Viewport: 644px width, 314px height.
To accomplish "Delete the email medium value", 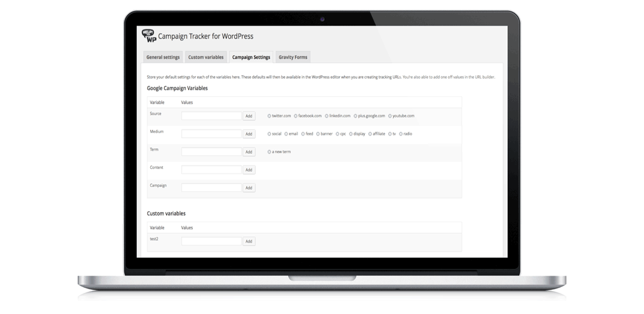I will 286,134.
